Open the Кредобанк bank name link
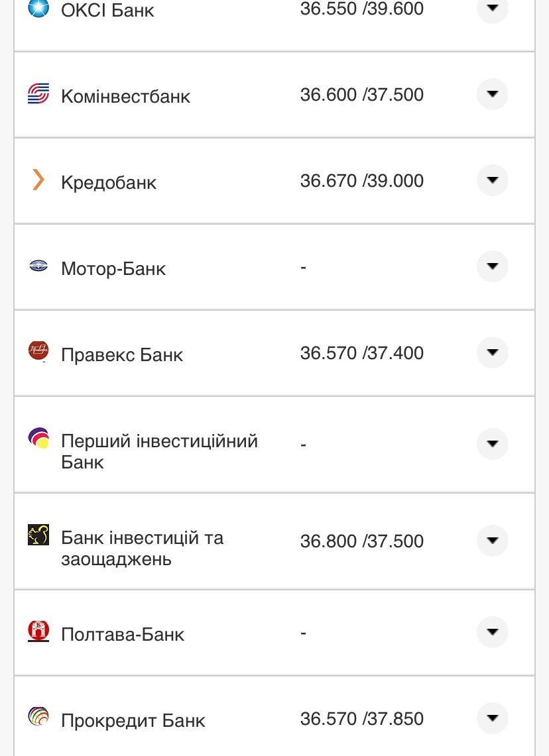 pos(109,182)
